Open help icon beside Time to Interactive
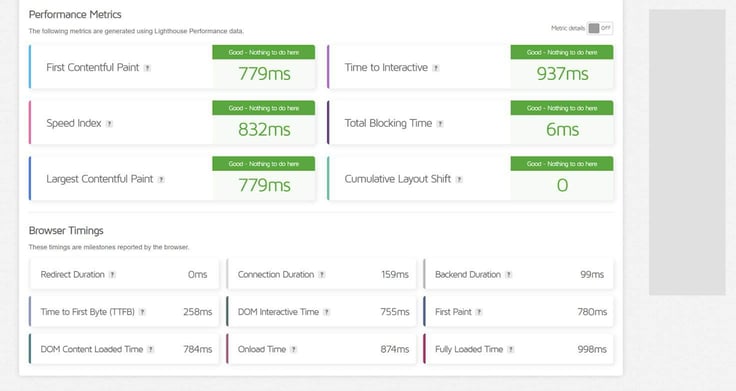736x391 pixels. click(436, 68)
